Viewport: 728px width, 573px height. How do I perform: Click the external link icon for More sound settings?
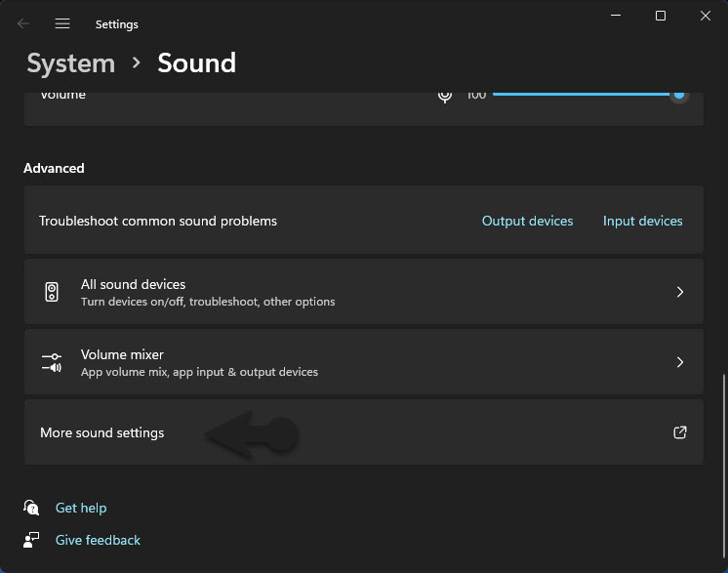click(680, 432)
